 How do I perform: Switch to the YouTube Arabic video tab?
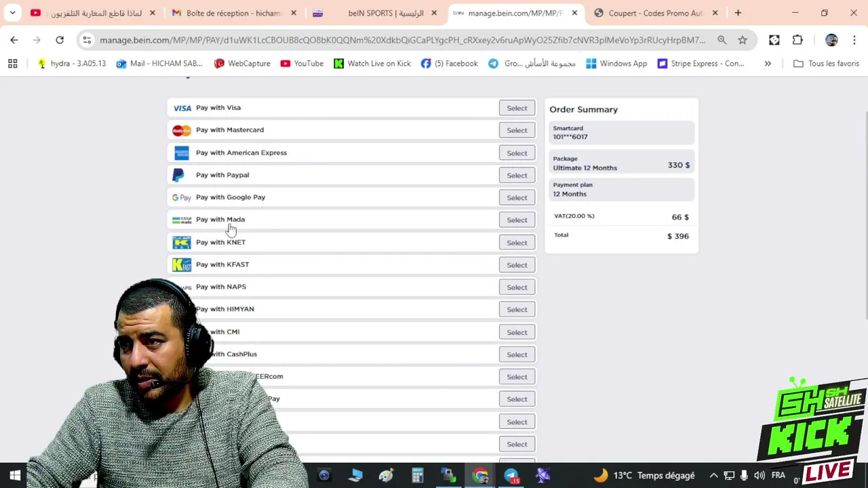point(94,13)
